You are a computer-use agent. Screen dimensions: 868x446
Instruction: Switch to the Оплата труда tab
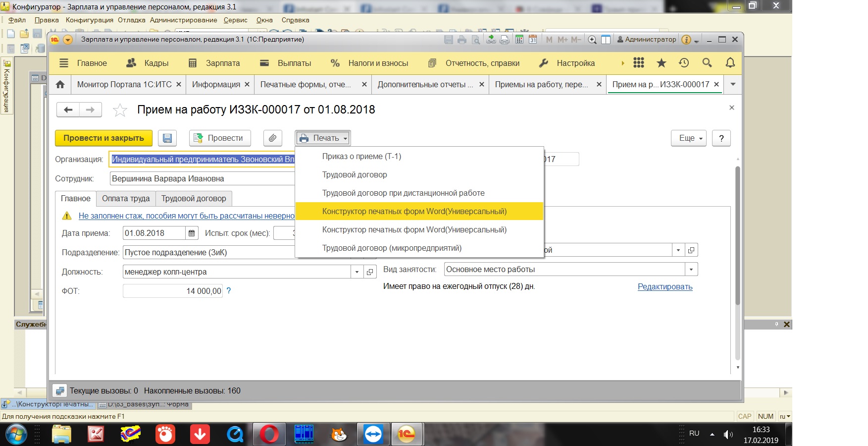[x=126, y=198]
